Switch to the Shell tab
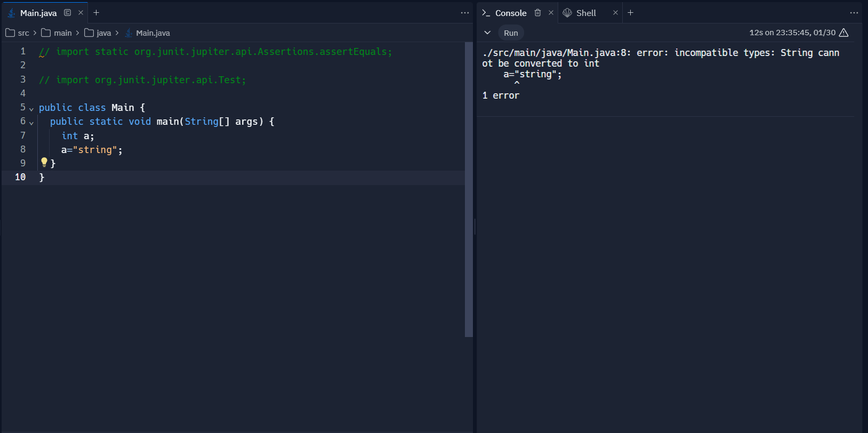The image size is (868, 433). (x=586, y=13)
